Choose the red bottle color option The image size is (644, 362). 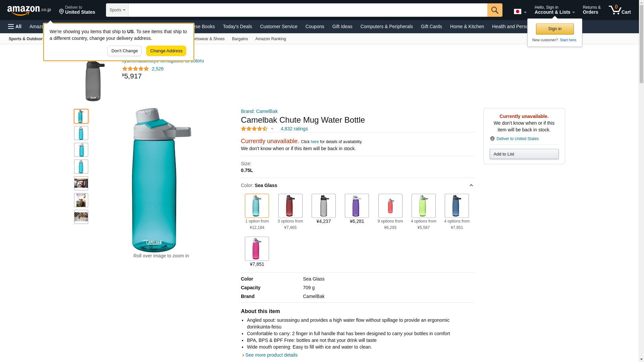click(x=290, y=206)
